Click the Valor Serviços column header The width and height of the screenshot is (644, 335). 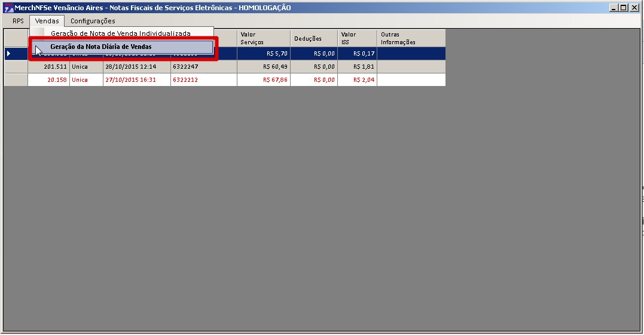tap(264, 38)
